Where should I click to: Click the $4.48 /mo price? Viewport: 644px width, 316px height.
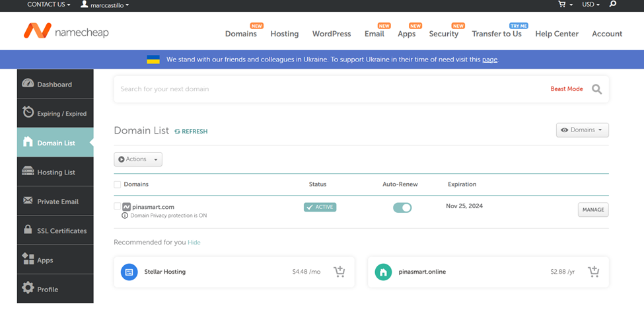306,272
